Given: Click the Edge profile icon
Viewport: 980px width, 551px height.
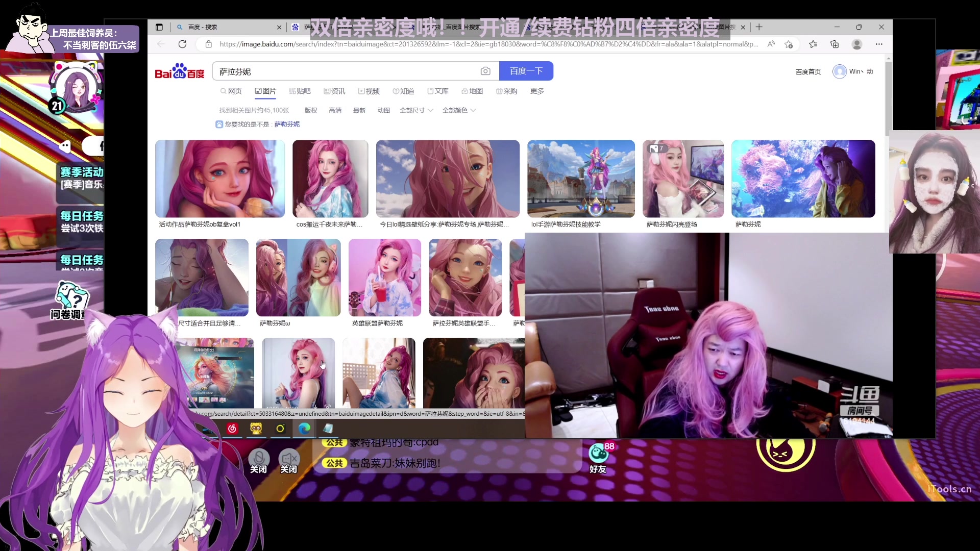Looking at the screenshot, I should tap(857, 44).
